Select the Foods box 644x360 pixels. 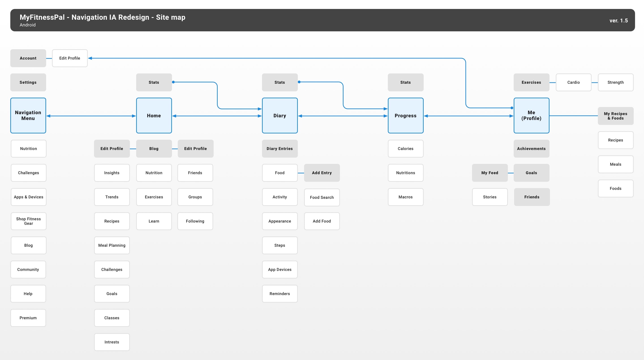(x=616, y=189)
